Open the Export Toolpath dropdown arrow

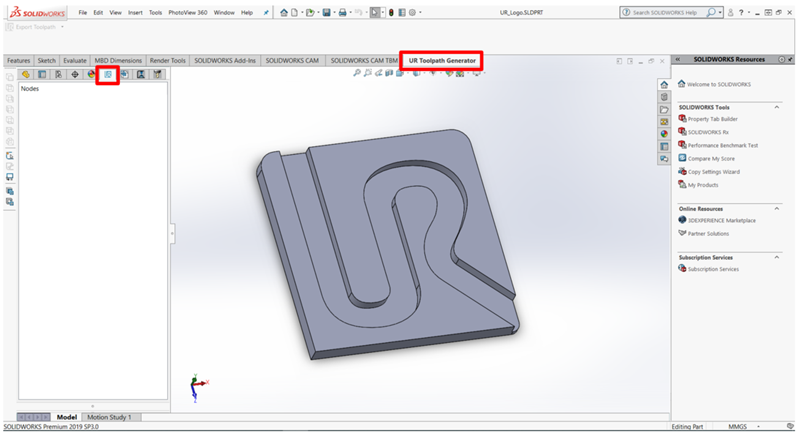[63, 27]
